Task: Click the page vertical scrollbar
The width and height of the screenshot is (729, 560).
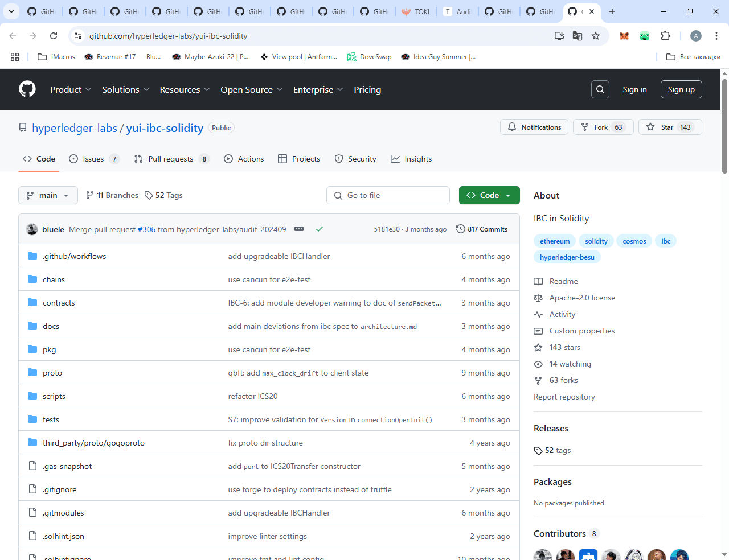Action: pos(724,125)
